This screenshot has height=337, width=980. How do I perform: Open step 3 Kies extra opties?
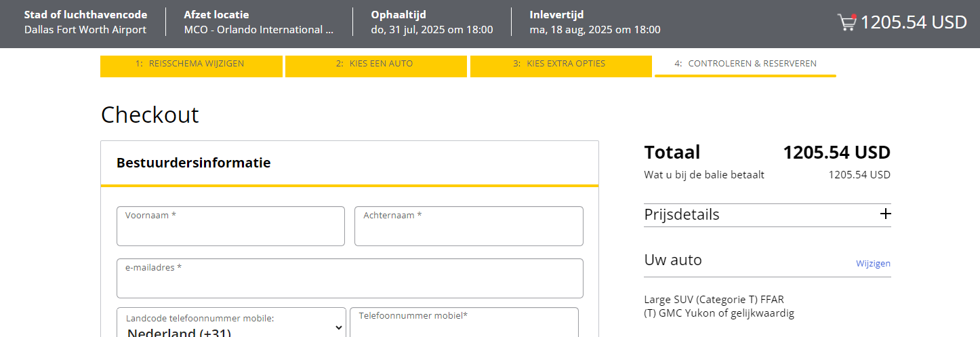coord(560,64)
